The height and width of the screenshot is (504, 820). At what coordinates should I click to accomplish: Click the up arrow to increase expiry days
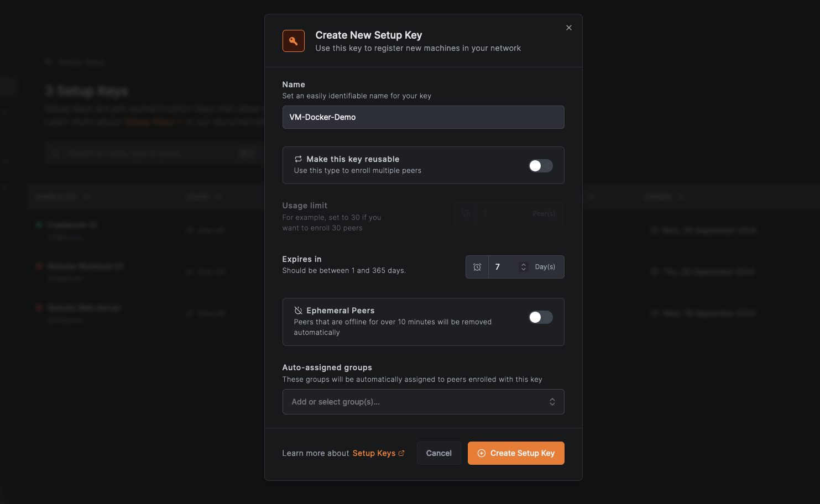(524, 264)
